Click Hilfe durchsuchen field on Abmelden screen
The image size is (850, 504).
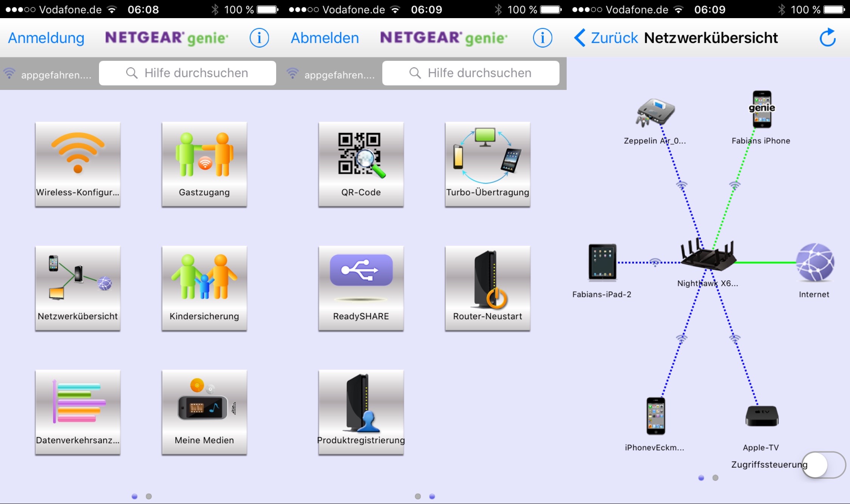pyautogui.click(x=471, y=73)
